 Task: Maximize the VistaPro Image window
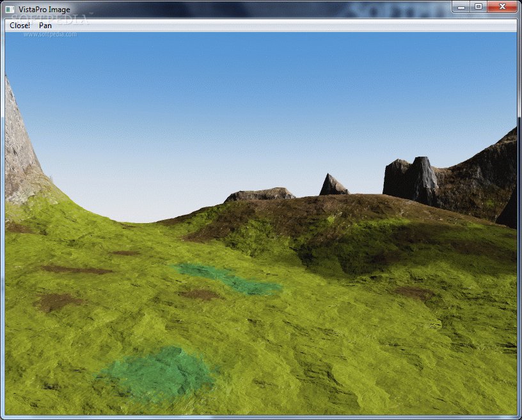[x=478, y=6]
